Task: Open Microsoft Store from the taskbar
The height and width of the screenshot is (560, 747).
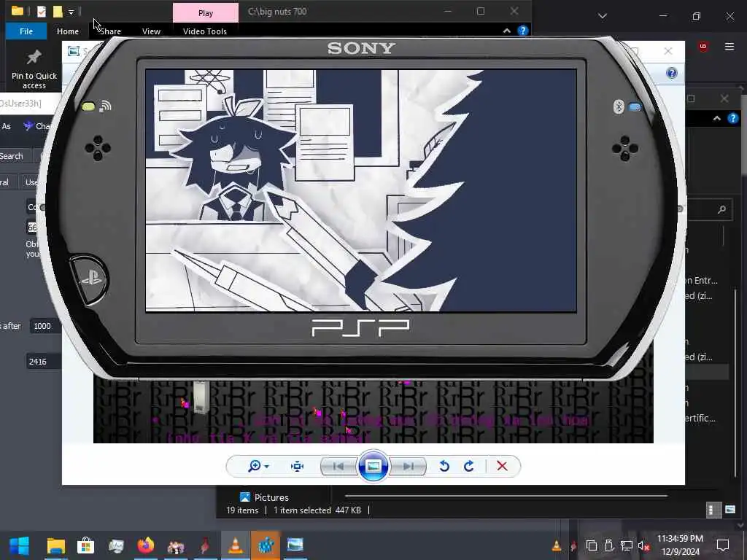Action: coord(86,545)
